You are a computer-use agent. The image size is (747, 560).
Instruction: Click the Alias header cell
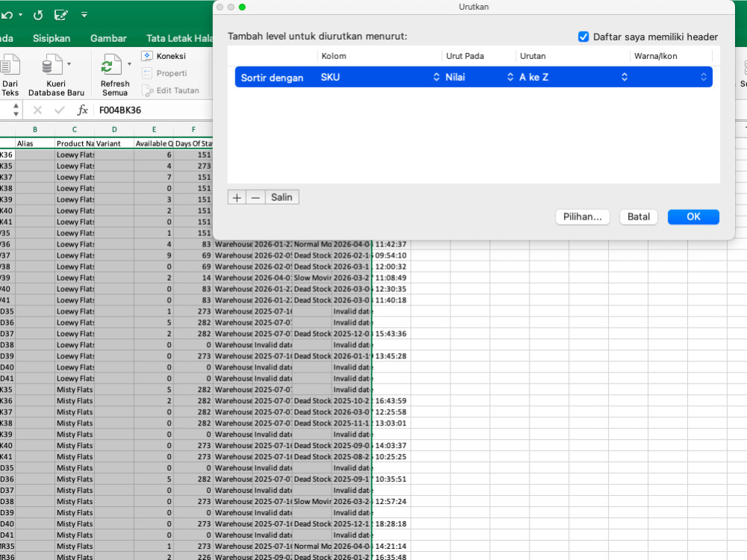[35, 143]
